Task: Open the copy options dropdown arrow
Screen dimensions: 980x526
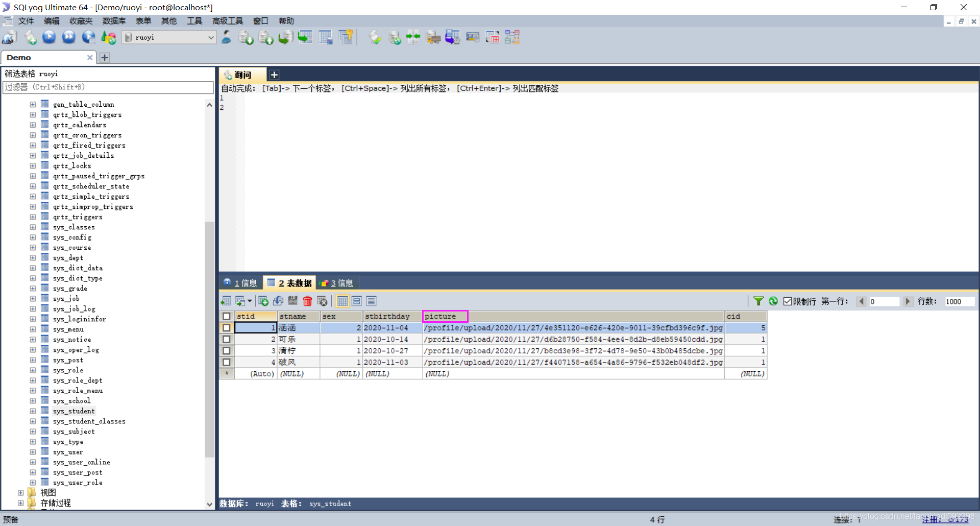Action: (x=250, y=301)
